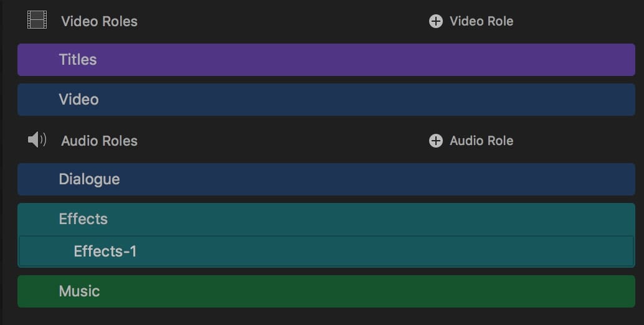
Task: Select the Titles role name
Action: (78, 60)
